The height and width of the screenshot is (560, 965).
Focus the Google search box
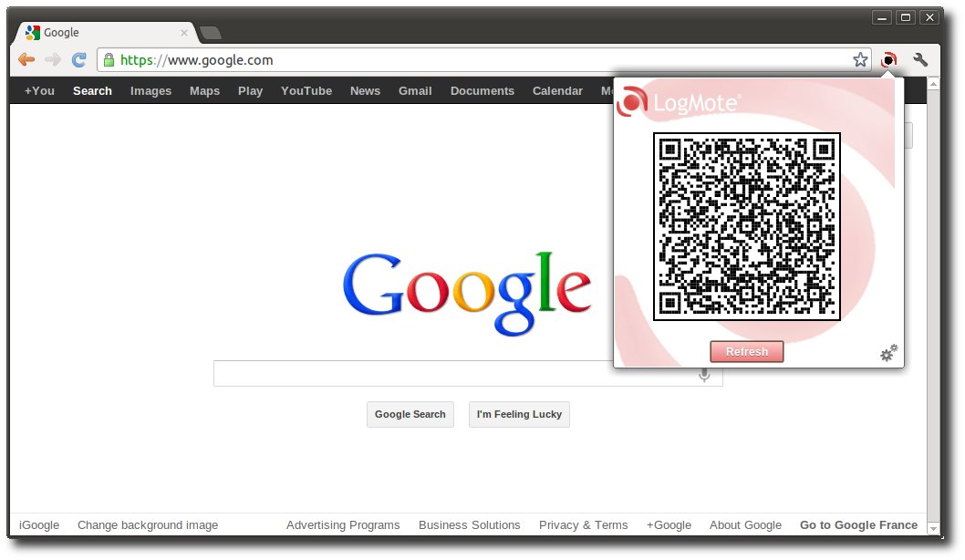click(x=468, y=374)
